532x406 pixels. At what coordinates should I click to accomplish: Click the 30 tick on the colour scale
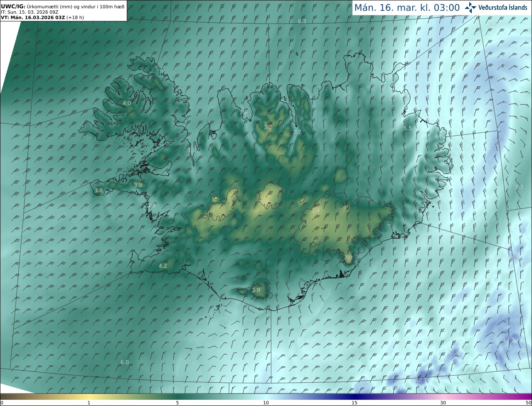443,403
